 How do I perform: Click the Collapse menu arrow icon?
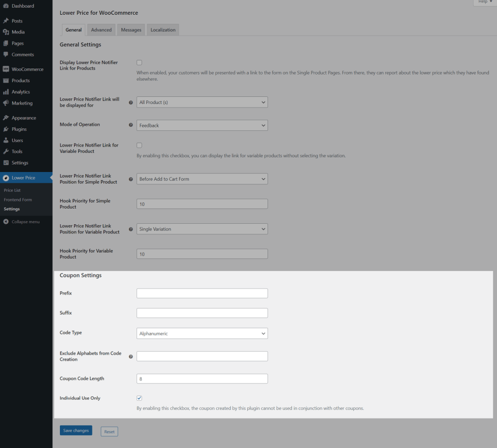coord(6,222)
